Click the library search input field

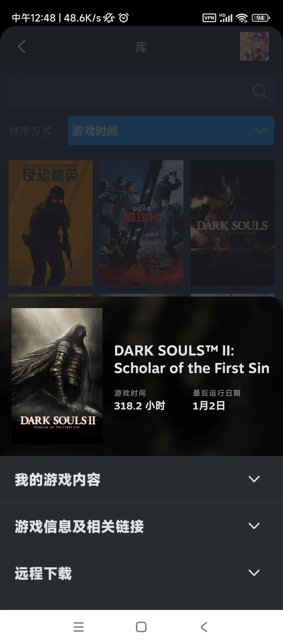pyautogui.click(x=141, y=91)
